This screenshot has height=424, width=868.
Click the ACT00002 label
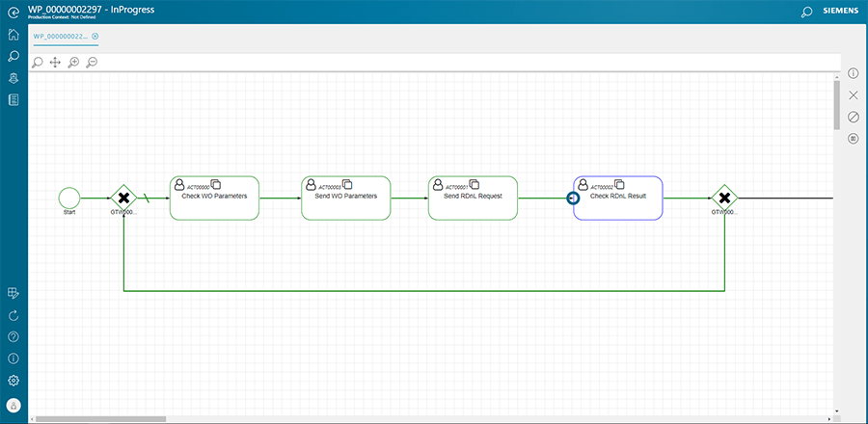click(602, 187)
